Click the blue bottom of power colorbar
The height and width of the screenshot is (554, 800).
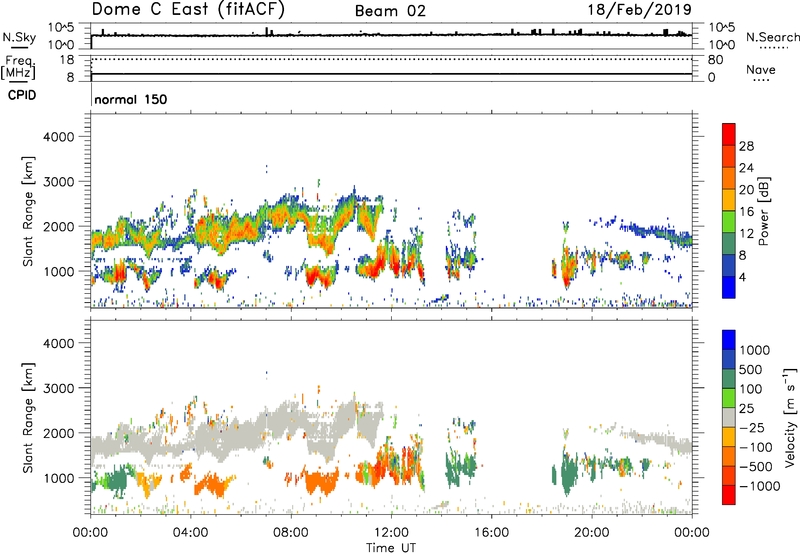click(x=729, y=287)
